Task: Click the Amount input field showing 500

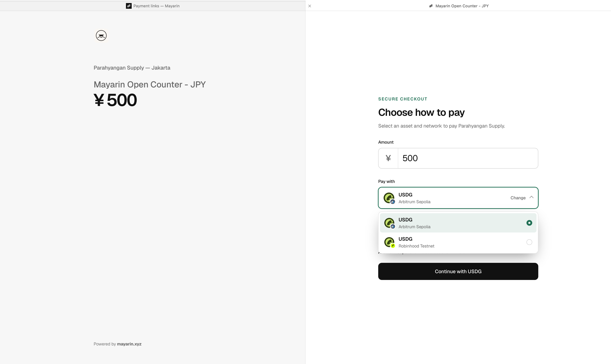Action: pos(468,158)
